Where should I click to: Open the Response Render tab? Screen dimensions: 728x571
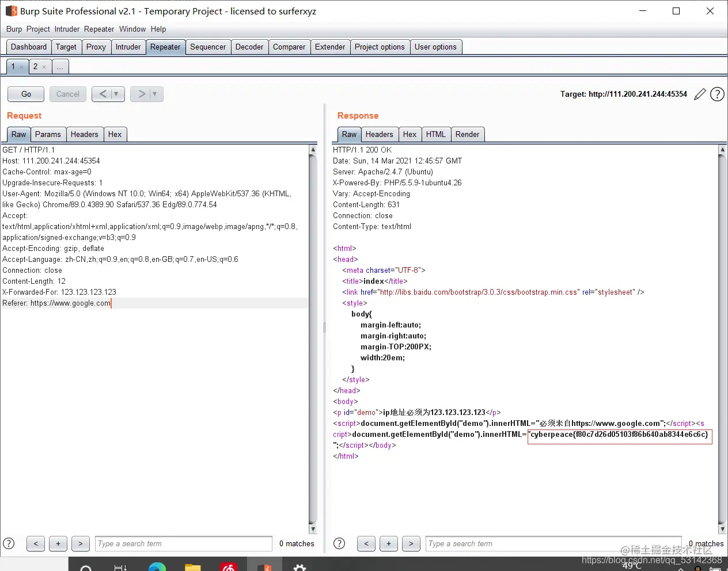point(467,135)
